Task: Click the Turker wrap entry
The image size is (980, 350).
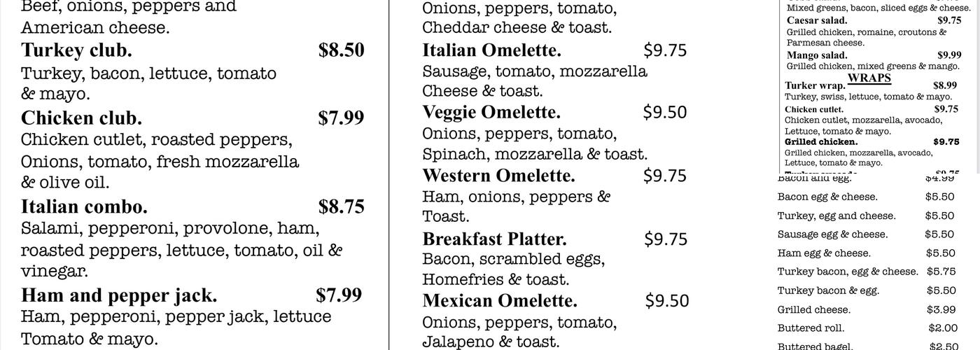Action: pos(815,85)
